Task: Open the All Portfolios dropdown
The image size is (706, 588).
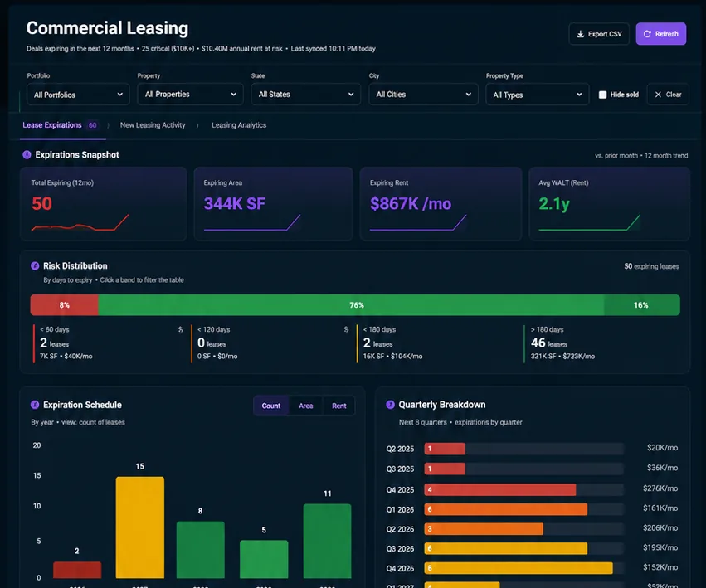Action: click(78, 95)
